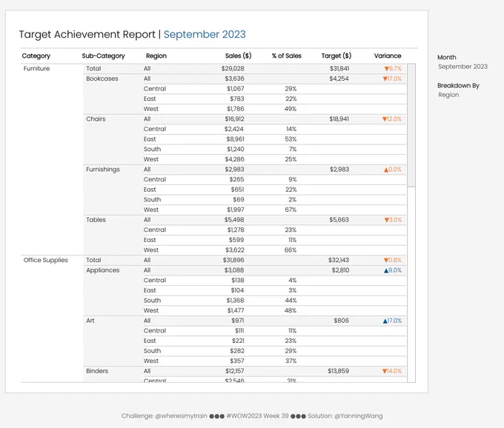Select the Furnishings sub-category label
The image size is (504, 428).
click(103, 170)
